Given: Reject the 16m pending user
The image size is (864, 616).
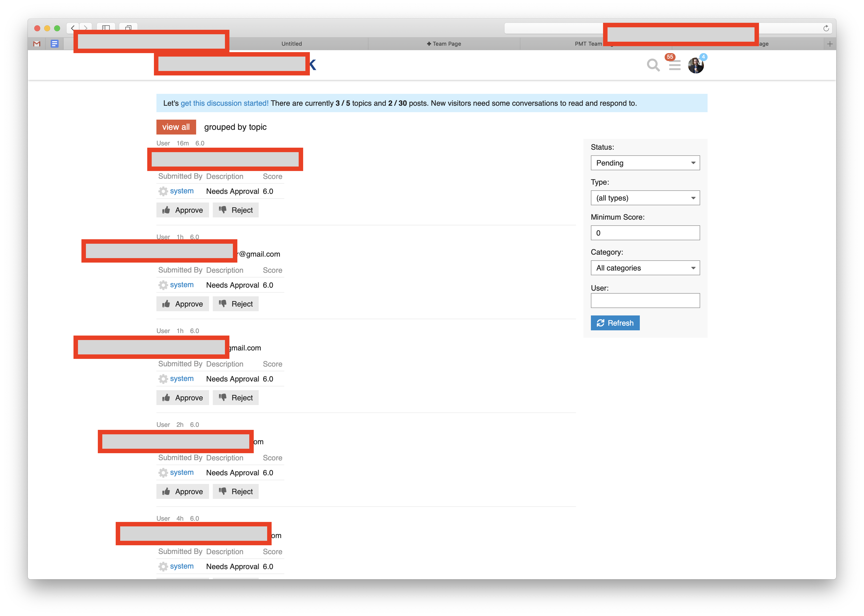Looking at the screenshot, I should 236,210.
